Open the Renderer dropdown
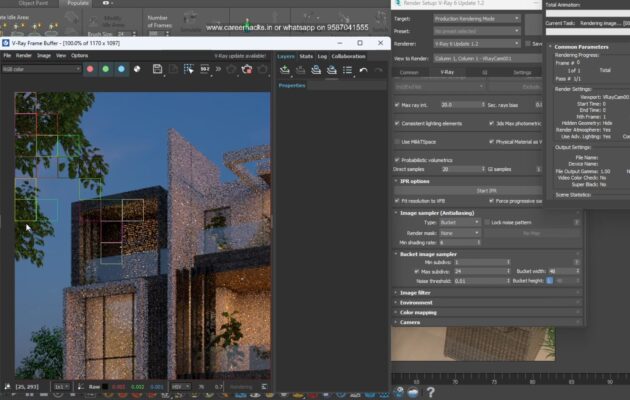 (476, 44)
